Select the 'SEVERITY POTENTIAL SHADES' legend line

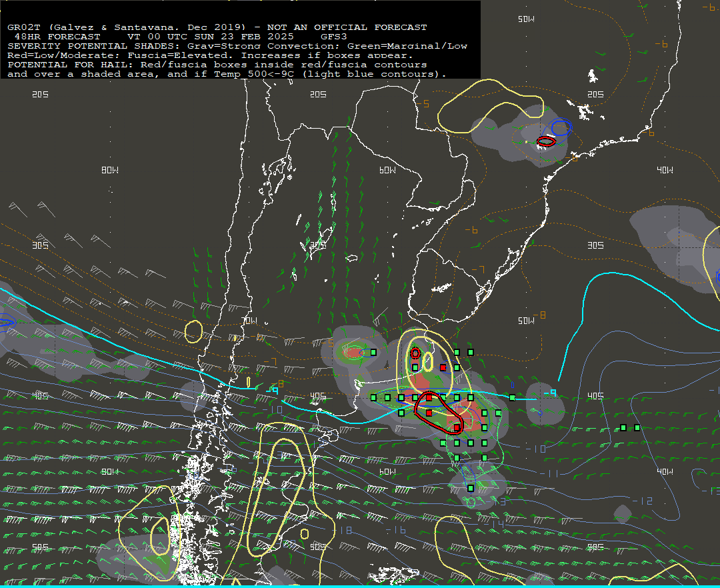pyautogui.click(x=237, y=46)
